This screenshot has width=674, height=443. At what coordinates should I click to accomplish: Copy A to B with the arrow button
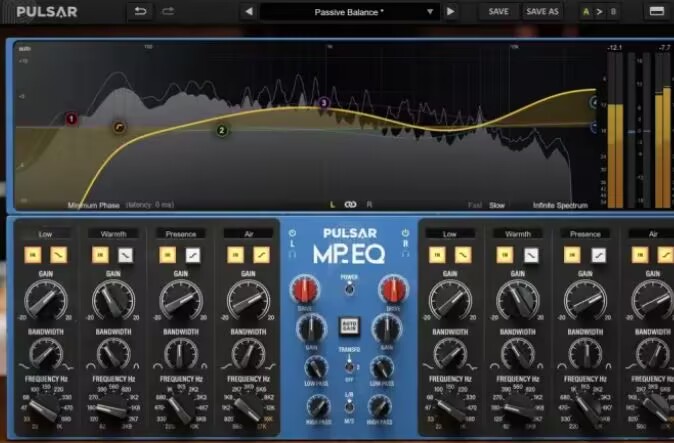599,12
